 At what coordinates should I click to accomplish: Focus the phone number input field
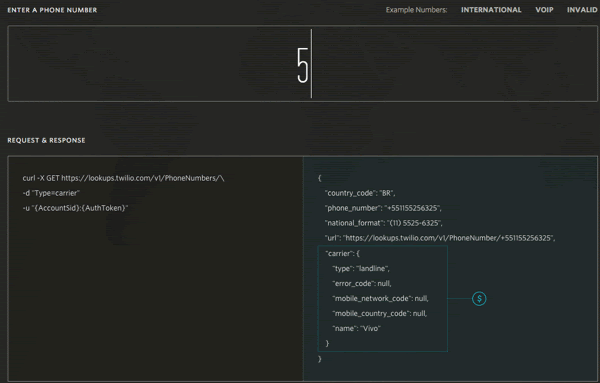click(x=302, y=64)
